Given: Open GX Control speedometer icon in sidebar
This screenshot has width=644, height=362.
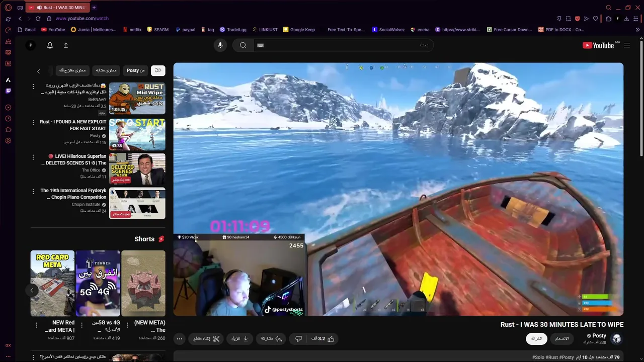Looking at the screenshot, I should (x=8, y=30).
